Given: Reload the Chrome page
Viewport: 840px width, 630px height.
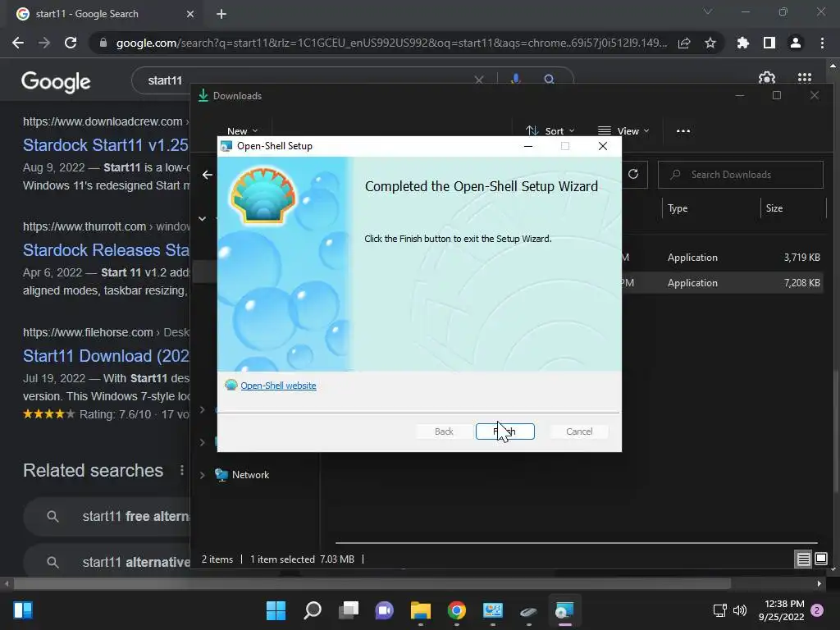Looking at the screenshot, I should point(71,43).
